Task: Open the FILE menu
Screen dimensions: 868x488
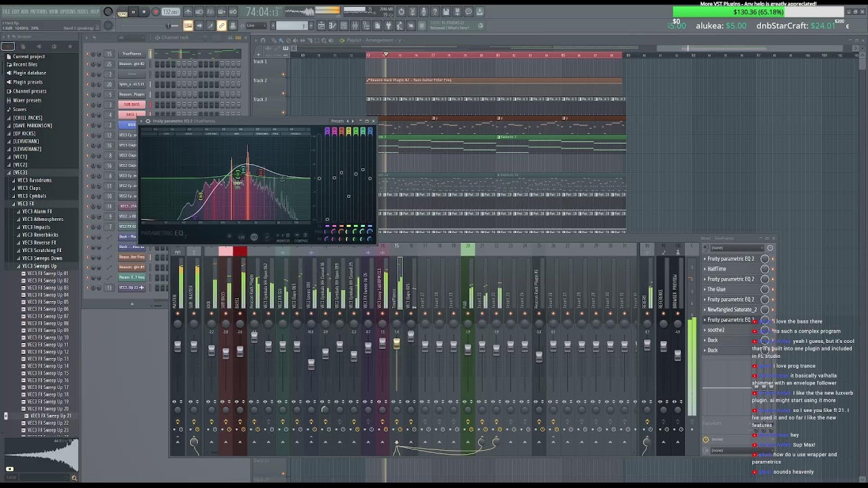Action: coord(6,12)
